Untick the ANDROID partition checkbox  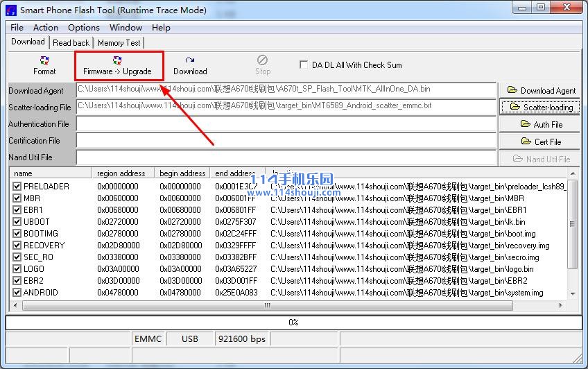click(x=17, y=293)
